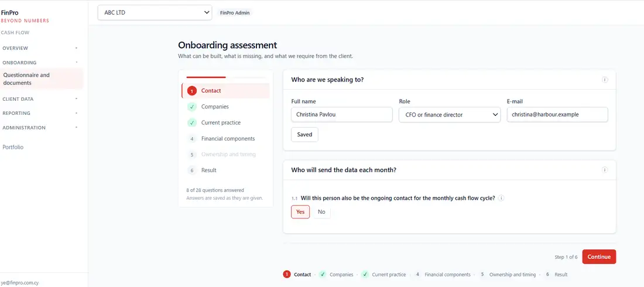Viewport: 644px width, 287px height.
Task: Edit the E-mail field
Action: pyautogui.click(x=557, y=115)
